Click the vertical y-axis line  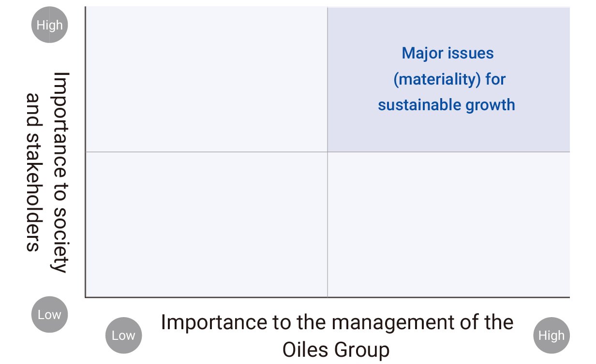pos(86,152)
